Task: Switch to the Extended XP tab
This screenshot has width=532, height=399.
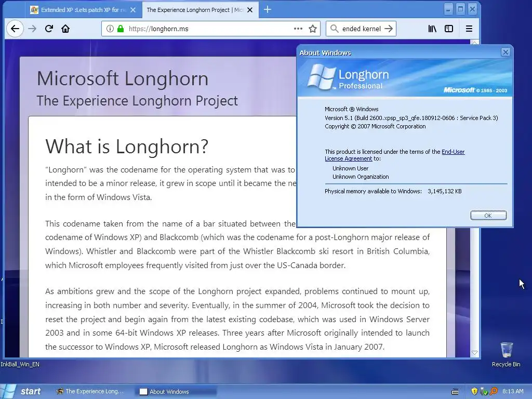Action: pos(84,10)
